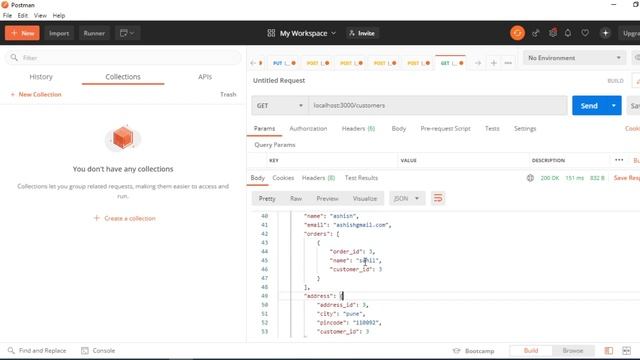Open the response Cookies tab
Viewport: 640px width, 360px height.
[283, 178]
